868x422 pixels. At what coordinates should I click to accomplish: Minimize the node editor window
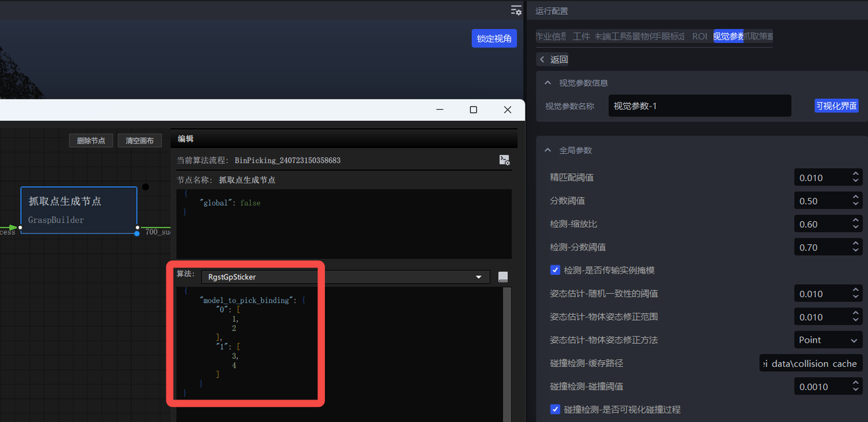440,110
